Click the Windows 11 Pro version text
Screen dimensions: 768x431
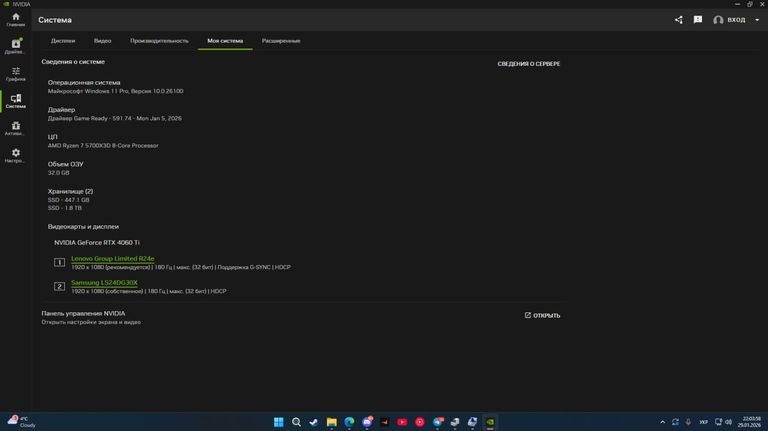116,91
